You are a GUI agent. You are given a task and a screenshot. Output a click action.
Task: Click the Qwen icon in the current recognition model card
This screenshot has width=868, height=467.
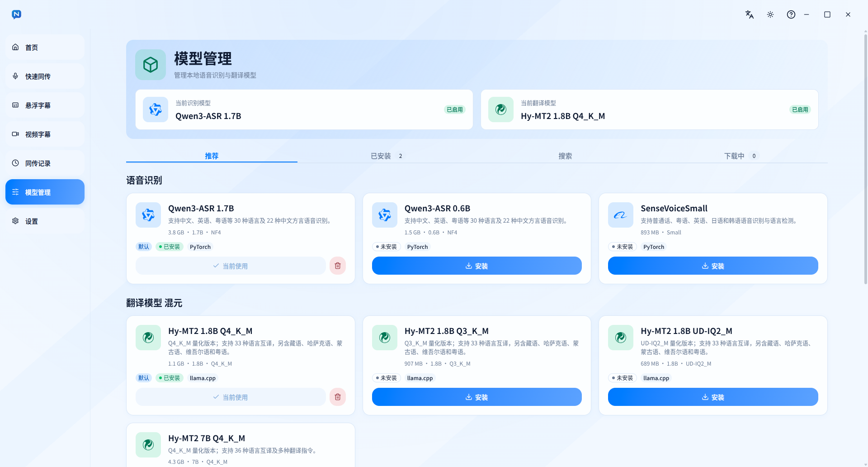(156, 110)
